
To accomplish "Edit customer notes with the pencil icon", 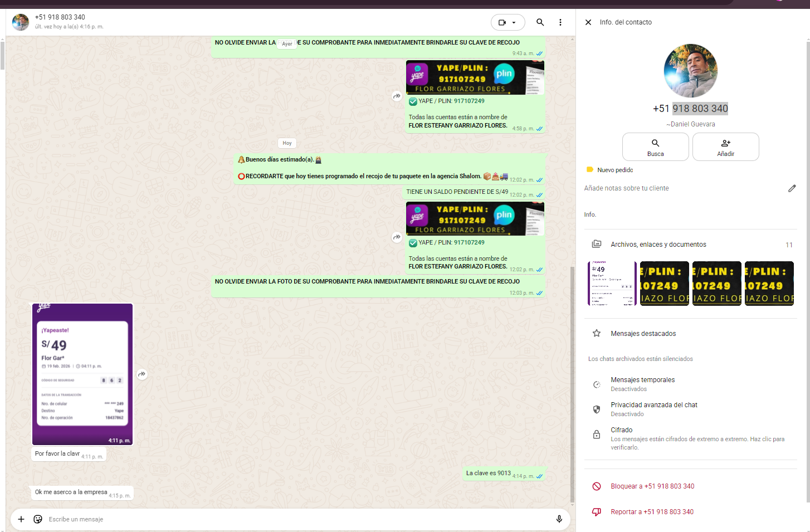I will (x=792, y=188).
